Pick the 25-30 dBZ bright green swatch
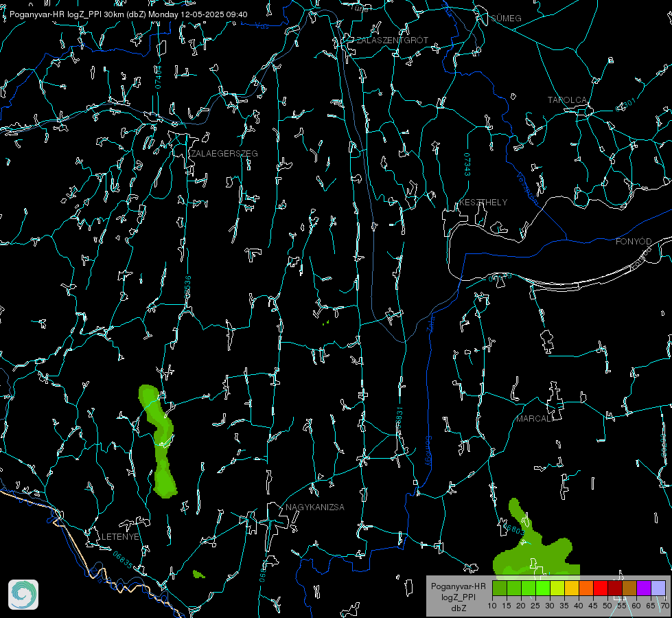The image size is (672, 618). coord(543,588)
